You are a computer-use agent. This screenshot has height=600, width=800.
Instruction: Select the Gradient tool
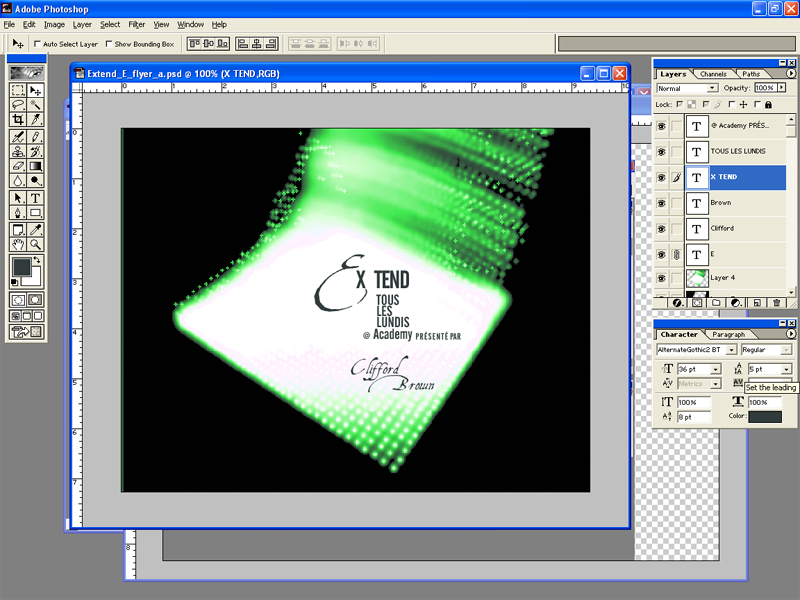click(x=36, y=166)
